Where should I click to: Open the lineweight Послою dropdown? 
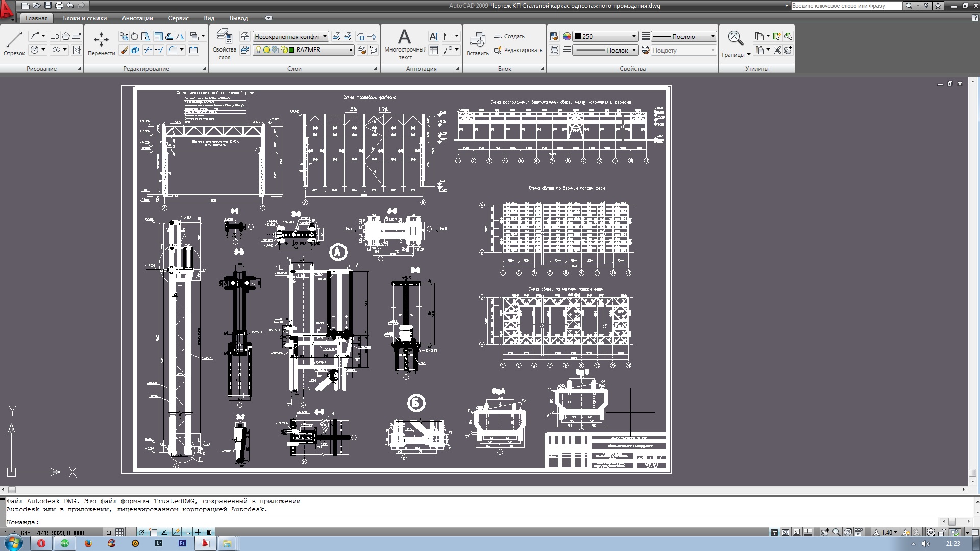[x=684, y=36]
